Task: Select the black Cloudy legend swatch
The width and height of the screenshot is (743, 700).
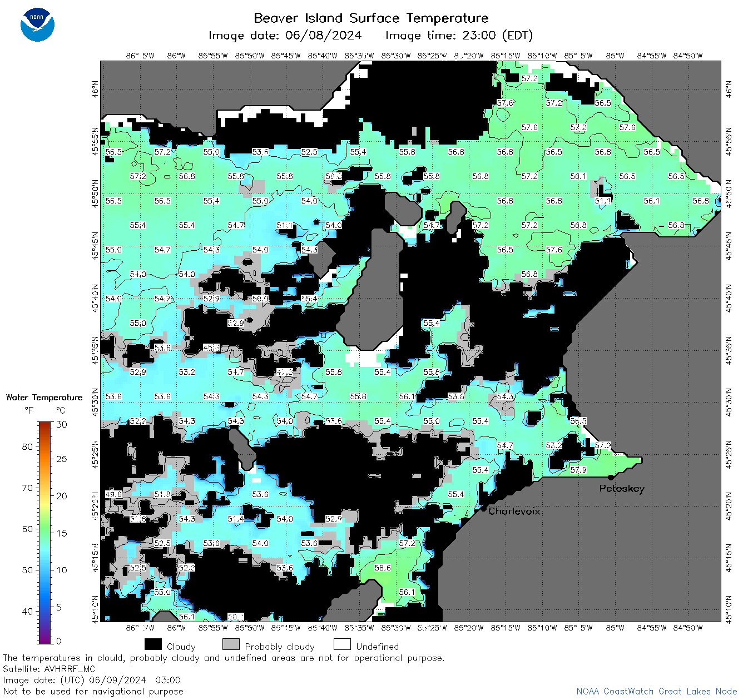Action: point(153,644)
